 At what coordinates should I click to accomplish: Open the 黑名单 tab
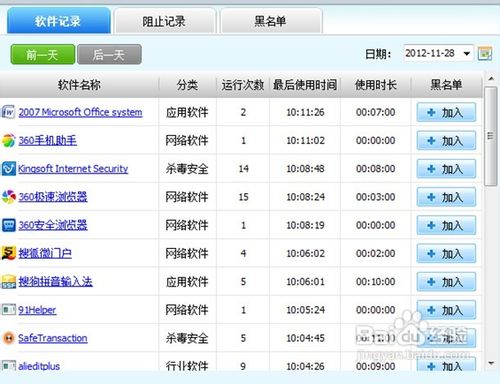[271, 22]
